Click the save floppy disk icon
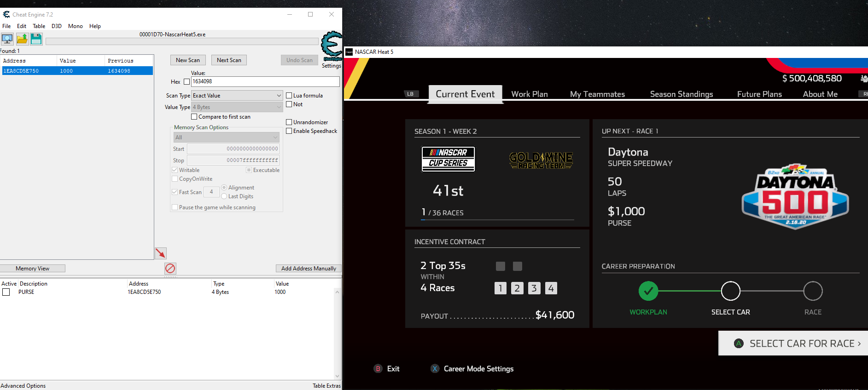Image resolution: width=868 pixels, height=390 pixels. point(36,39)
